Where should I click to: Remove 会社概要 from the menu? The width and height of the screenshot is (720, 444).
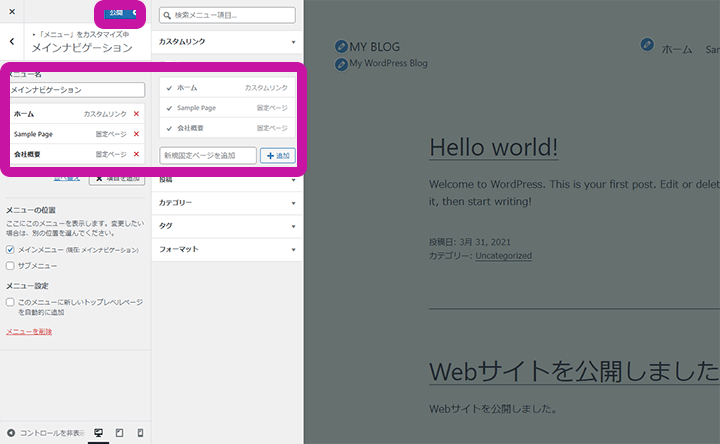(136, 154)
